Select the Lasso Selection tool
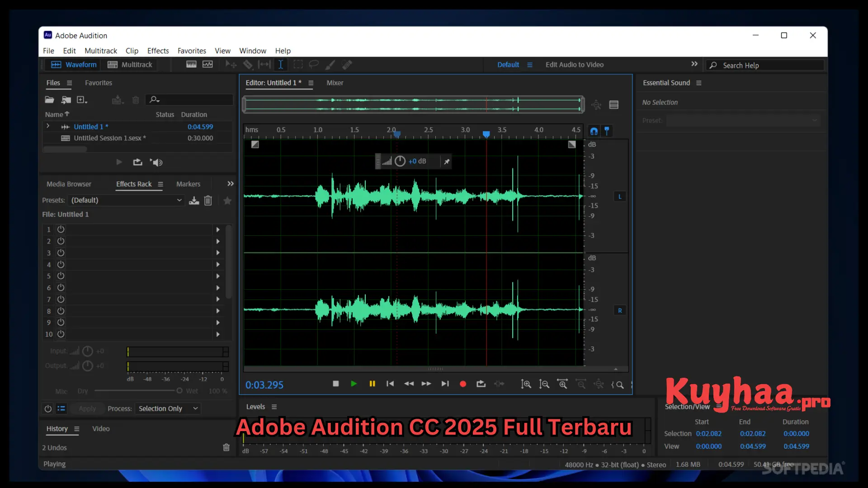This screenshot has width=868, height=488. coord(314,64)
